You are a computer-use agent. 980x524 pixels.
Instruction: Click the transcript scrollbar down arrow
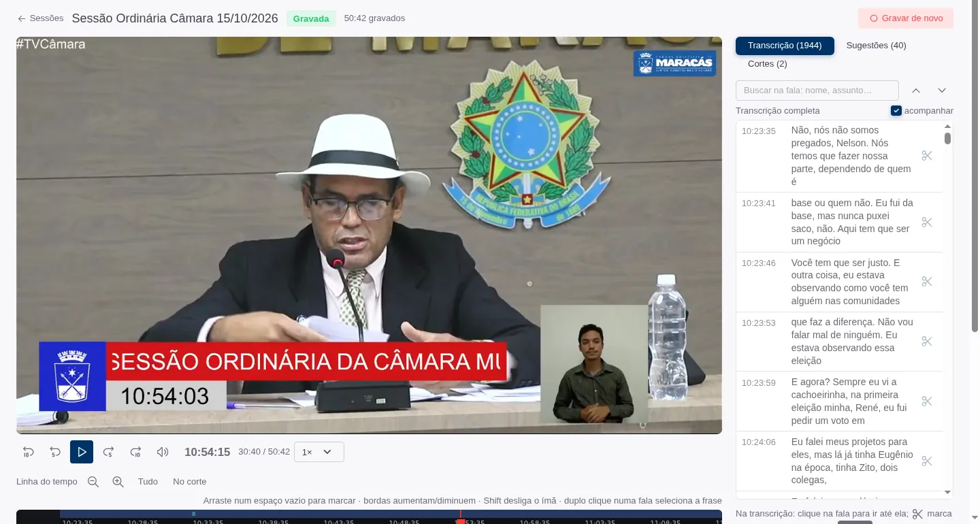(947, 492)
